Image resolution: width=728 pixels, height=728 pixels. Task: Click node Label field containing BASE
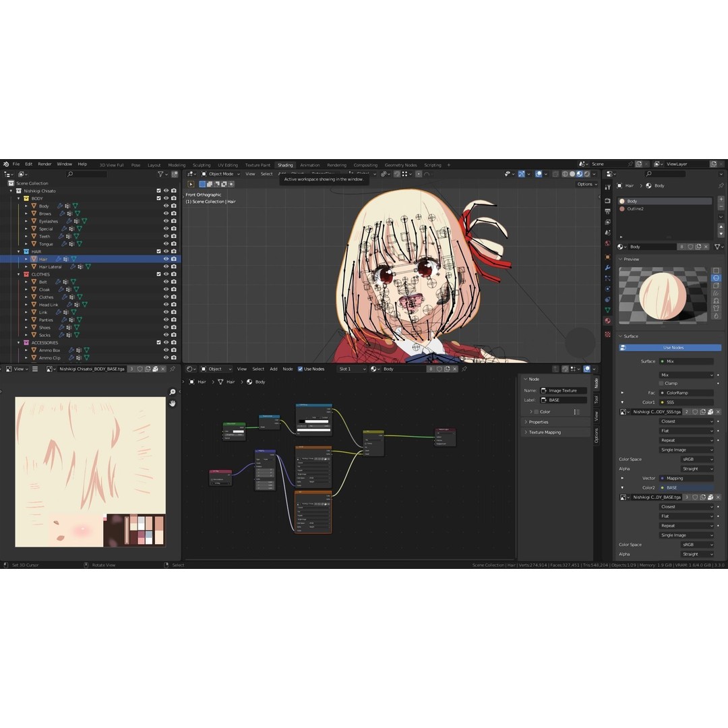click(564, 400)
